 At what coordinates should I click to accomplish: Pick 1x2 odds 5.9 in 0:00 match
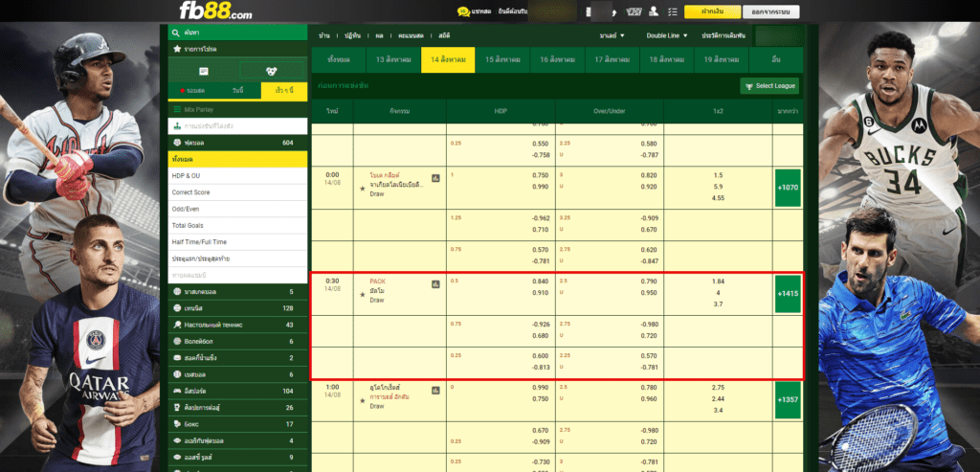coord(718,187)
